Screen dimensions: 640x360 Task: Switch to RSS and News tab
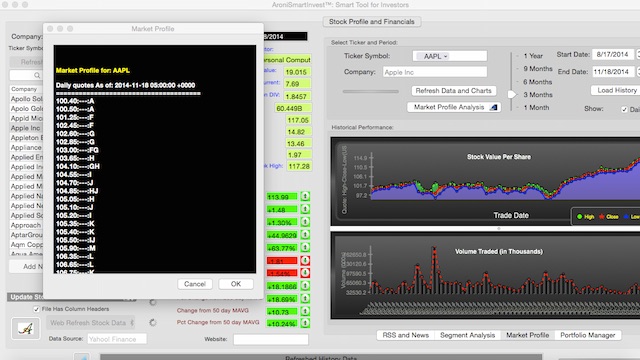(405, 335)
